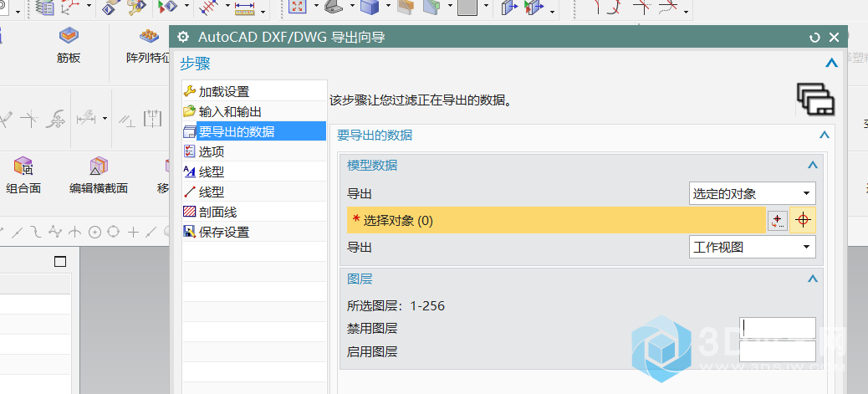Collapse the 图层 section
Image resolution: width=868 pixels, height=394 pixels.
coord(813,279)
